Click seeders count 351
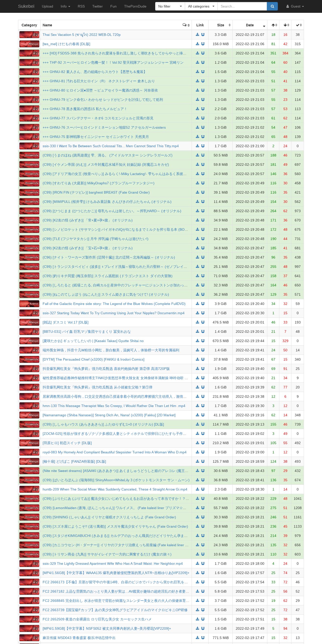 point(273,53)
